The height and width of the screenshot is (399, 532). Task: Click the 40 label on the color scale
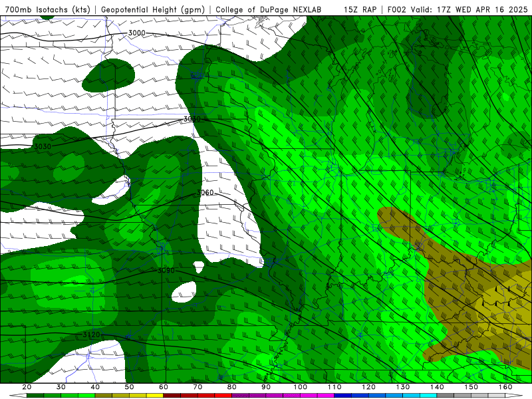tap(95, 387)
